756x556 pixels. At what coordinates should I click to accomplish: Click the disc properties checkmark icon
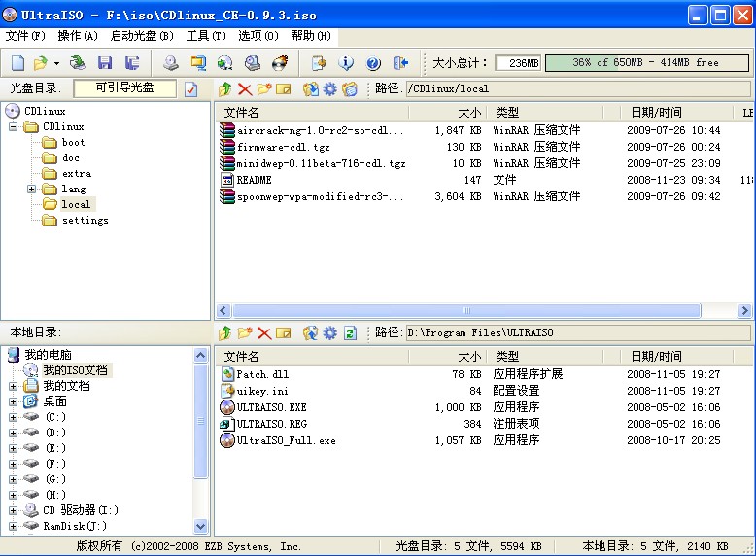[190, 88]
